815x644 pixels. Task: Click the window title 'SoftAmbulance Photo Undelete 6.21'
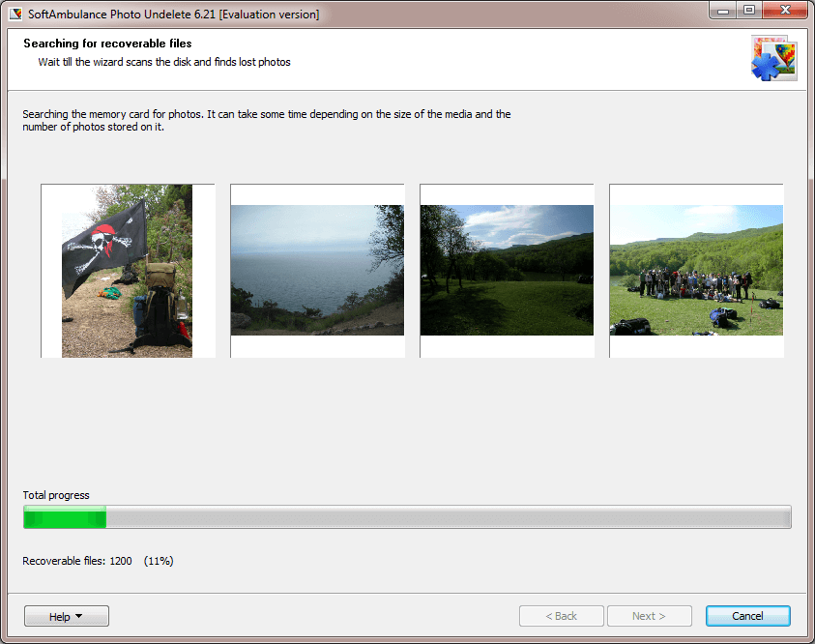(174, 15)
